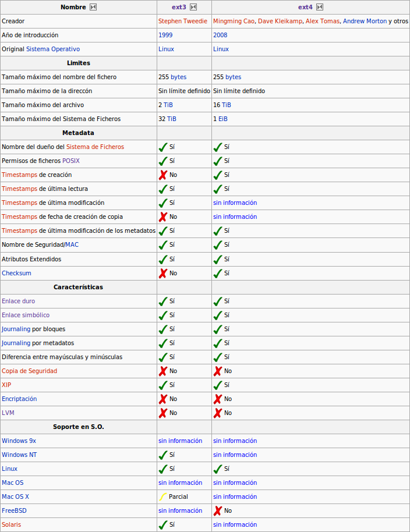
Task: Click green check in ext3 Solaris row
Action: click(163, 524)
